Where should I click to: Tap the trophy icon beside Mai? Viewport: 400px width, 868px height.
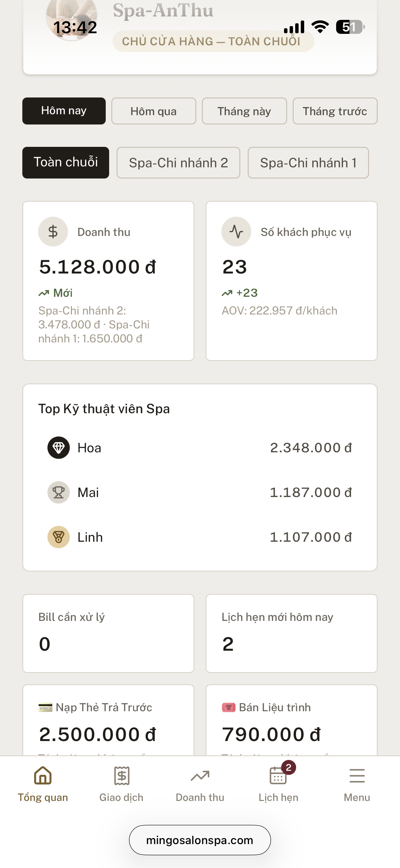click(59, 493)
